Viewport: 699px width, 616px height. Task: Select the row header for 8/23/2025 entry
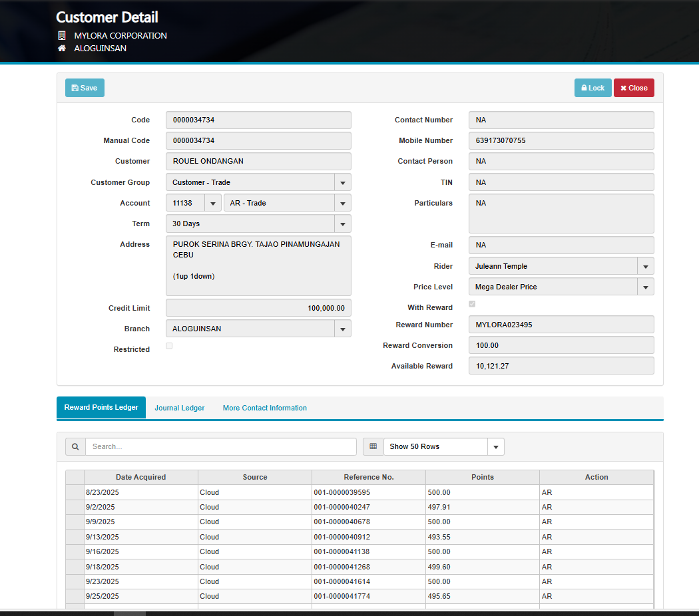pyautogui.click(x=75, y=493)
